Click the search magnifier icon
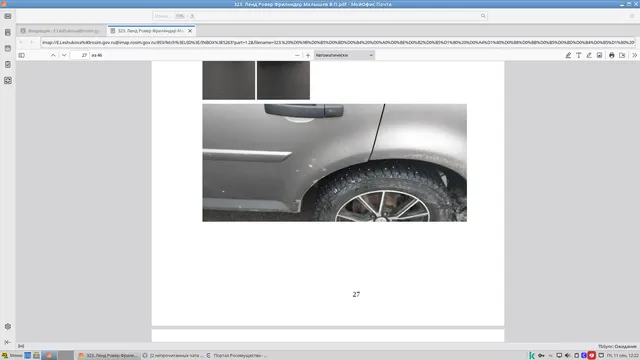640x360 pixels. click(x=483, y=16)
